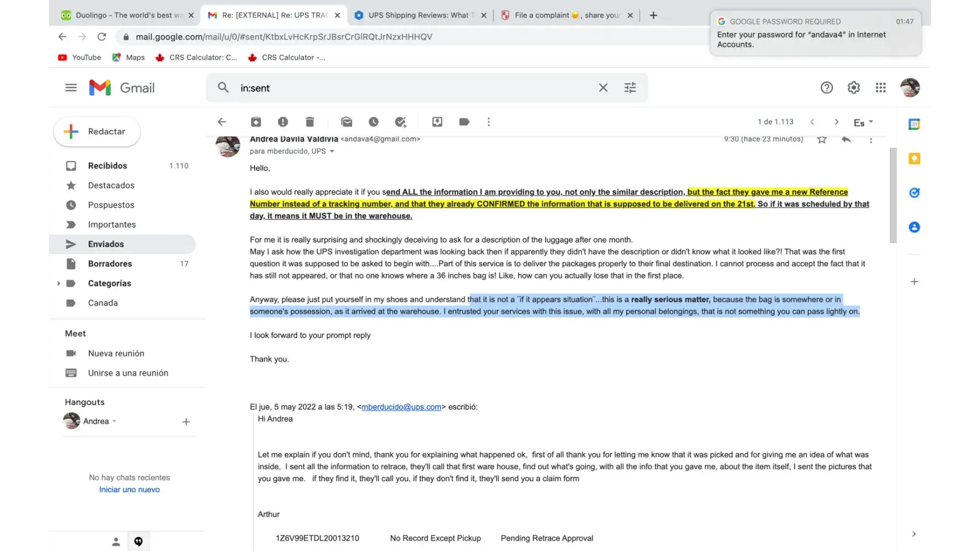This screenshot has width=980, height=551.
Task: Show recipient details dropdown
Action: point(332,151)
